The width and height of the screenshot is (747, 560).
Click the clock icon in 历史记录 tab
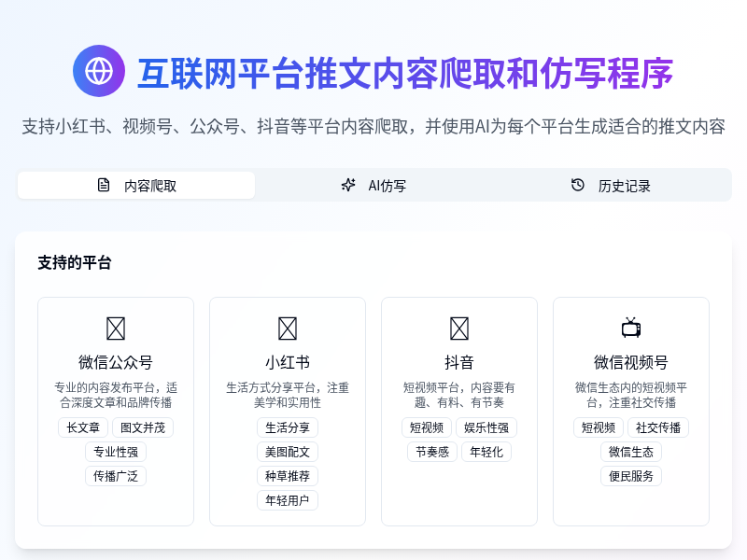click(x=577, y=185)
